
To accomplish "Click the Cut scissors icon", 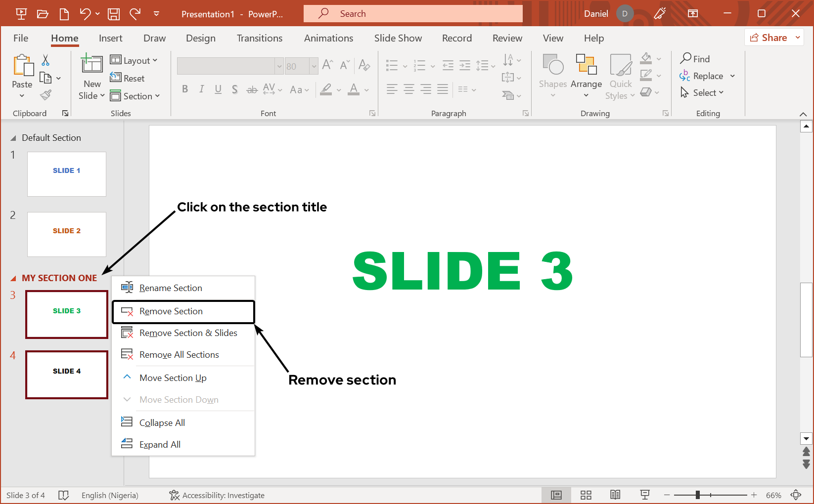I will click(x=45, y=60).
